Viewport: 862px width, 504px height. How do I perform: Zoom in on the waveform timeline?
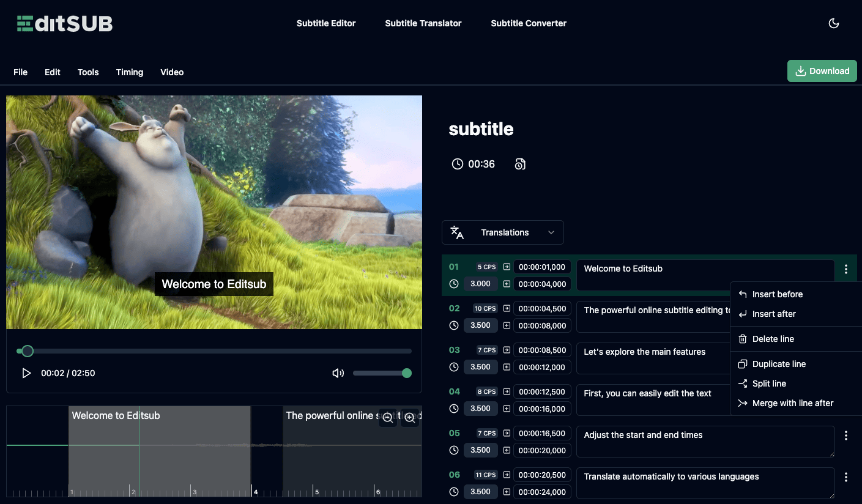(x=410, y=418)
